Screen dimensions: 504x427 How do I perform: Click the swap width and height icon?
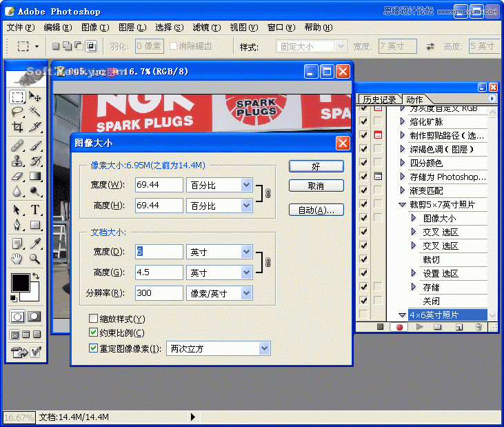pyautogui.click(x=430, y=47)
